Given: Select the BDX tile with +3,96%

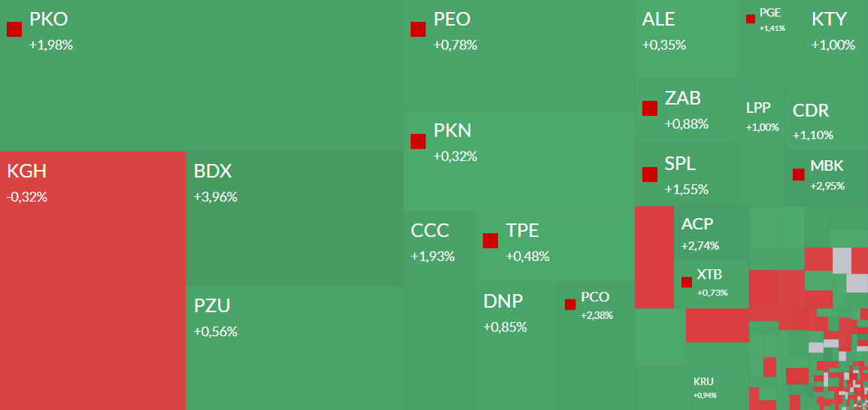Looking at the screenshot, I should tap(293, 218).
